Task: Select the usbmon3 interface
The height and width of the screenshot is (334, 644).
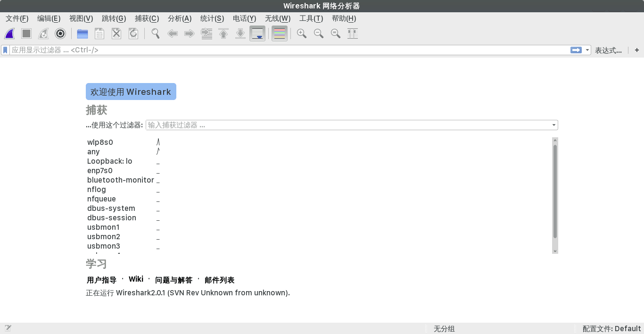Action: [104, 246]
